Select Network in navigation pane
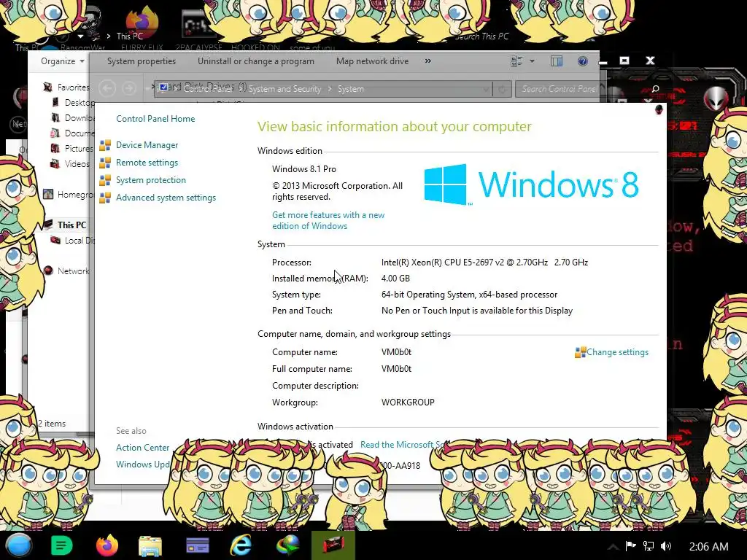 coord(73,271)
